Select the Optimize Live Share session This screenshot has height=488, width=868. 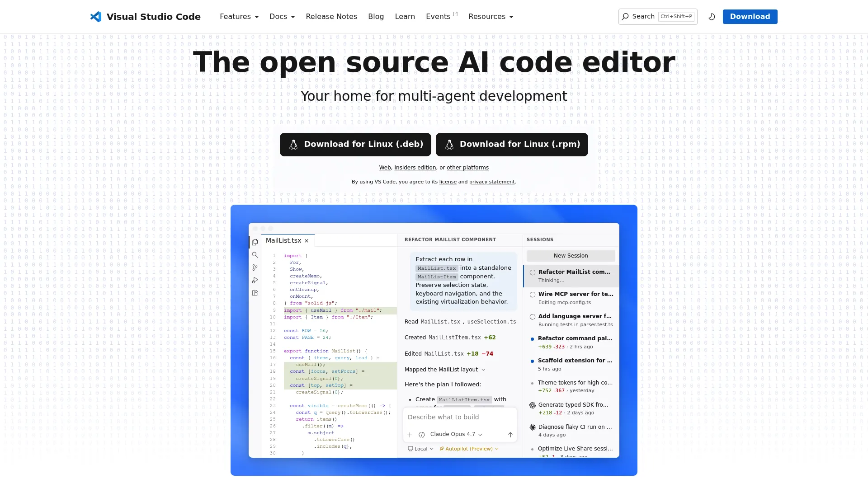click(x=571, y=450)
